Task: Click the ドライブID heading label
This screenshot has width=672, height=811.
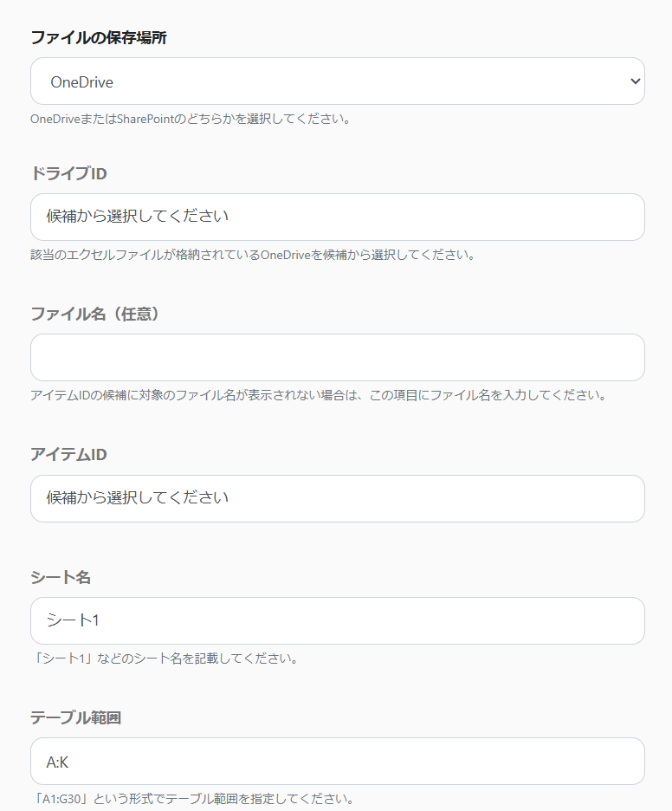Action: pyautogui.click(x=68, y=173)
